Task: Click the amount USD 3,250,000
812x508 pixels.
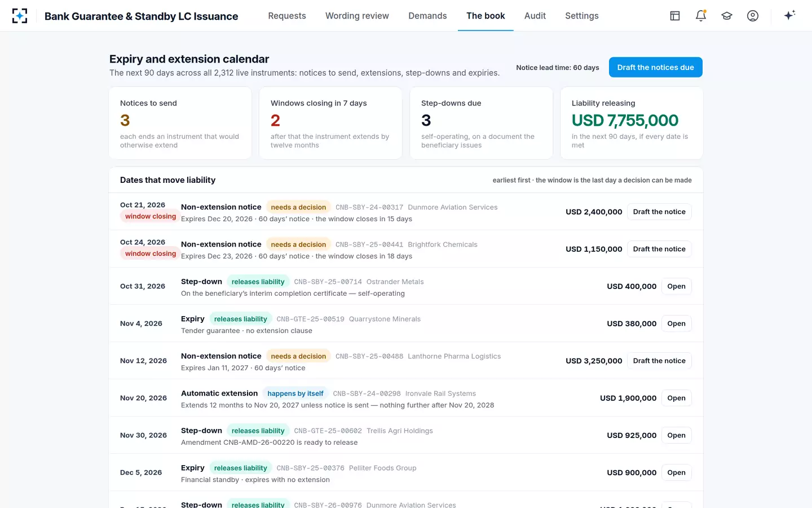Action: click(594, 361)
